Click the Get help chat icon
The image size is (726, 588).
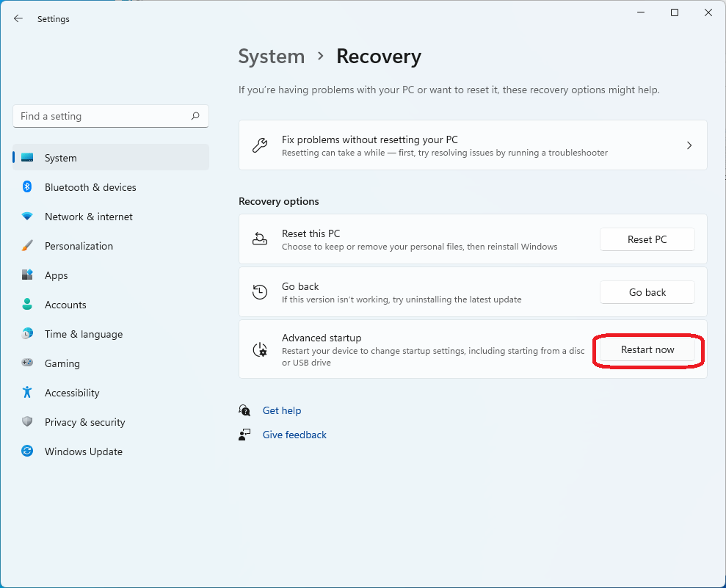(x=244, y=410)
